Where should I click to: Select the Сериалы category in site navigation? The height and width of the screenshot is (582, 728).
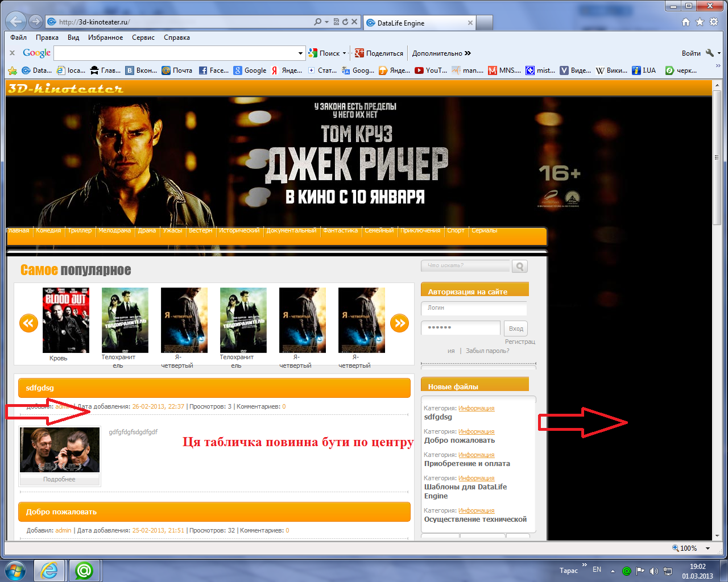[485, 231]
